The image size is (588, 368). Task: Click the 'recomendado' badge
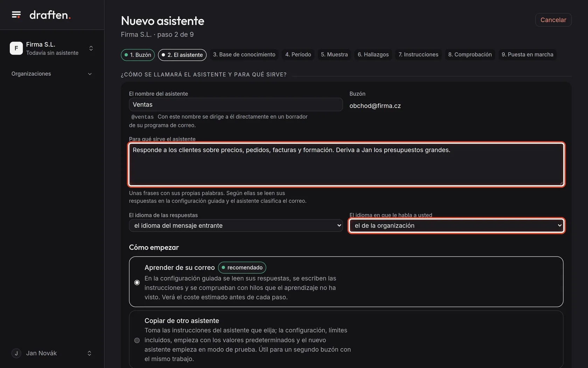242,268
